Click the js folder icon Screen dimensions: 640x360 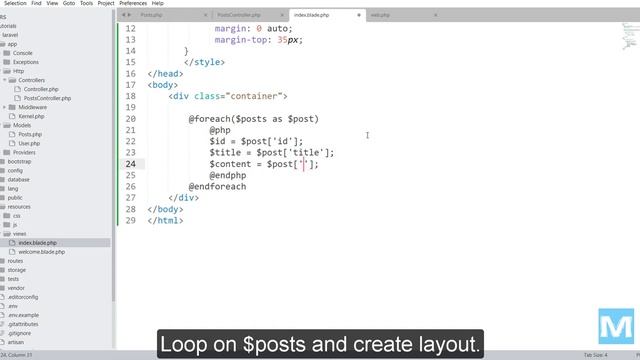pyautogui.click(x=7, y=224)
